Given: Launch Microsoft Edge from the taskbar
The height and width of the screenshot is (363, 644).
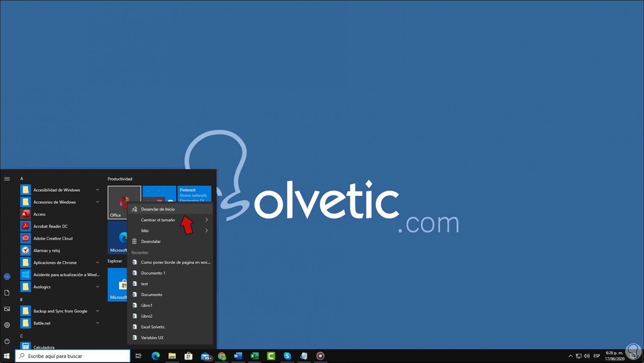Looking at the screenshot, I should 155,356.
